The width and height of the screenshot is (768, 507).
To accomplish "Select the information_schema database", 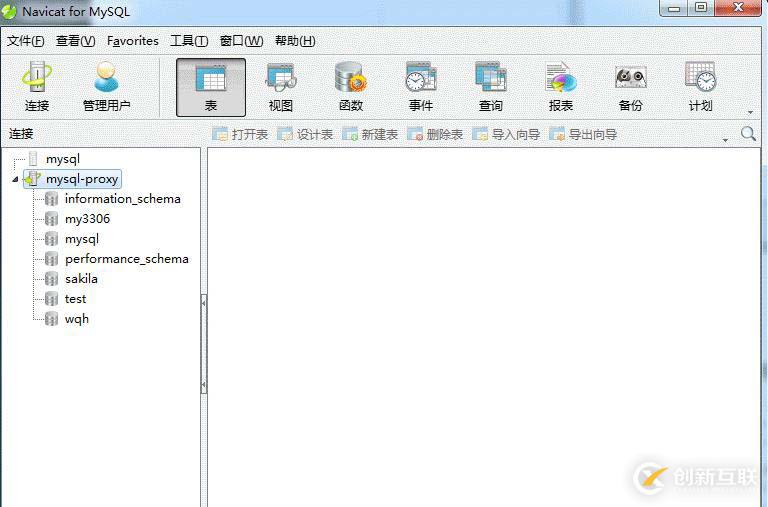I will click(122, 198).
